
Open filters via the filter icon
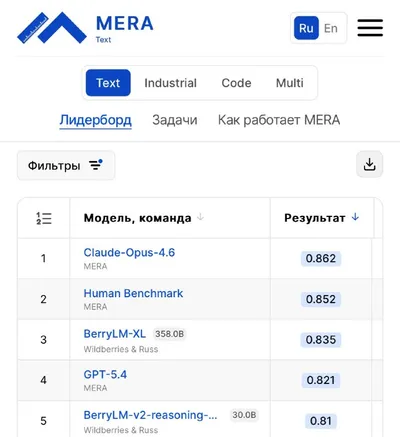(x=96, y=165)
